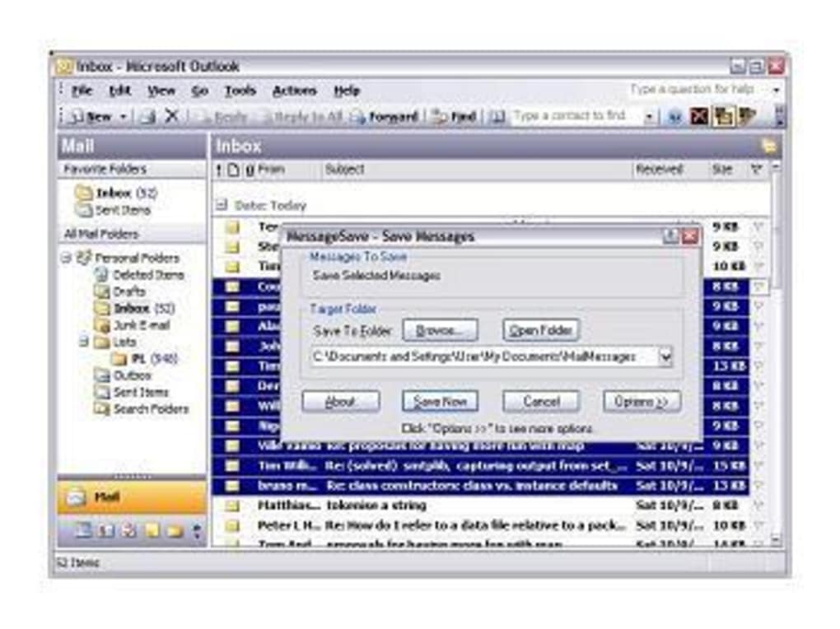Click the Find toolbar button
The image size is (840, 629).
455,116
